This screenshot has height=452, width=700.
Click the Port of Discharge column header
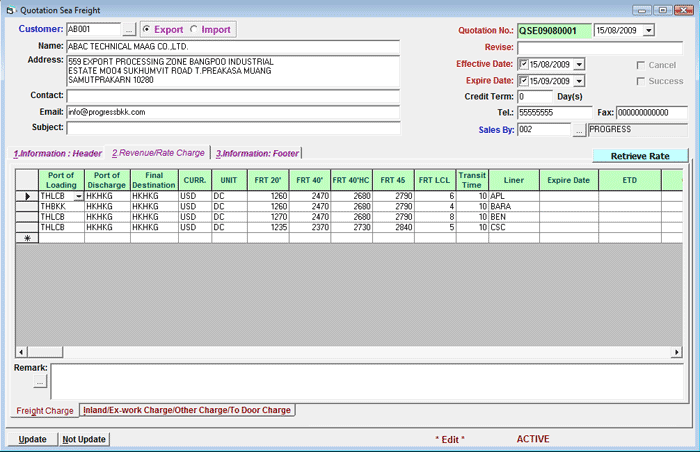(x=107, y=180)
